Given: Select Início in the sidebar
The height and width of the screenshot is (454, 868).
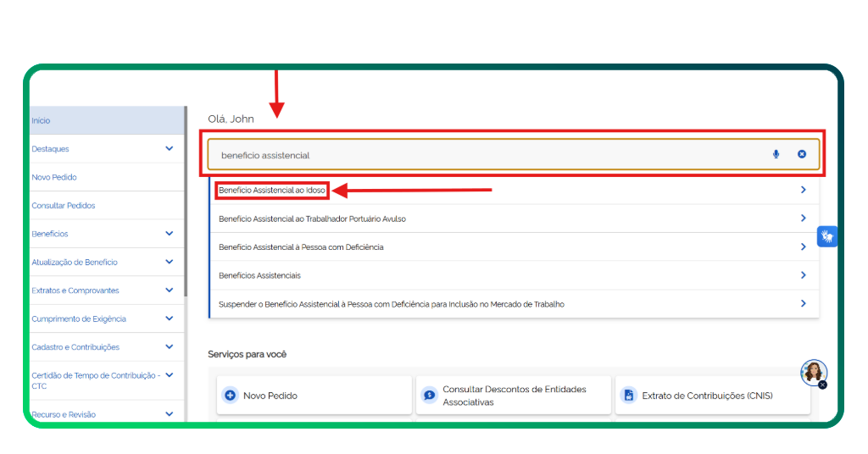Looking at the screenshot, I should (41, 121).
